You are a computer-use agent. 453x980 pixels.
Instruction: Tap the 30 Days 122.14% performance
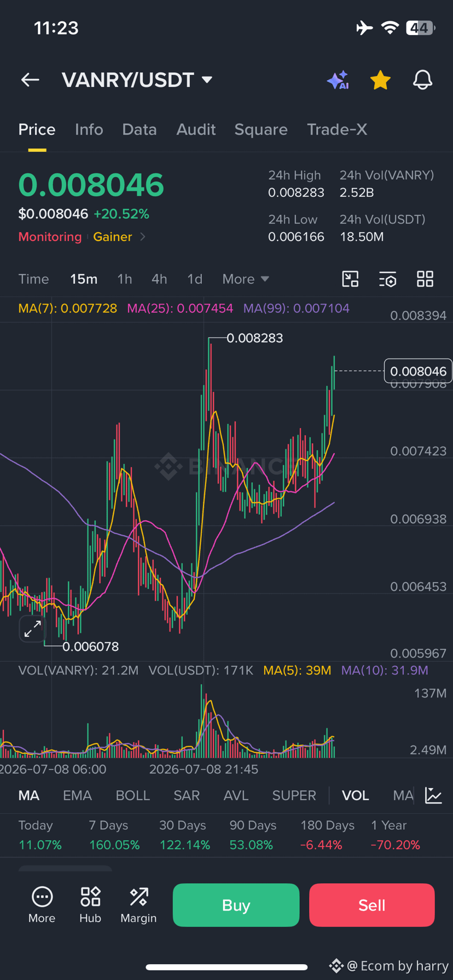(x=185, y=835)
